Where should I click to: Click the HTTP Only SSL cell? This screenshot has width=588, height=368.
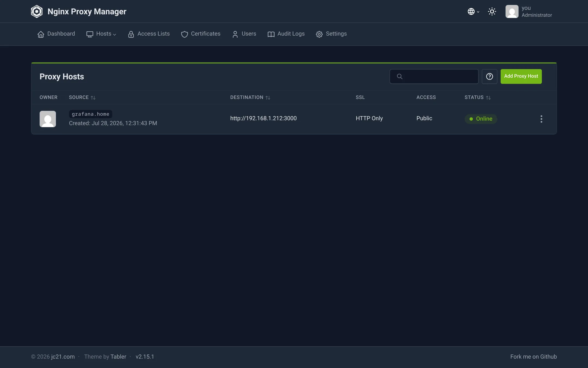pyautogui.click(x=369, y=118)
